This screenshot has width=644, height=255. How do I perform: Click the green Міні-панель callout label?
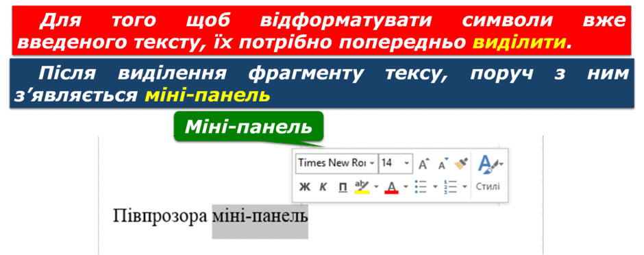(249, 127)
